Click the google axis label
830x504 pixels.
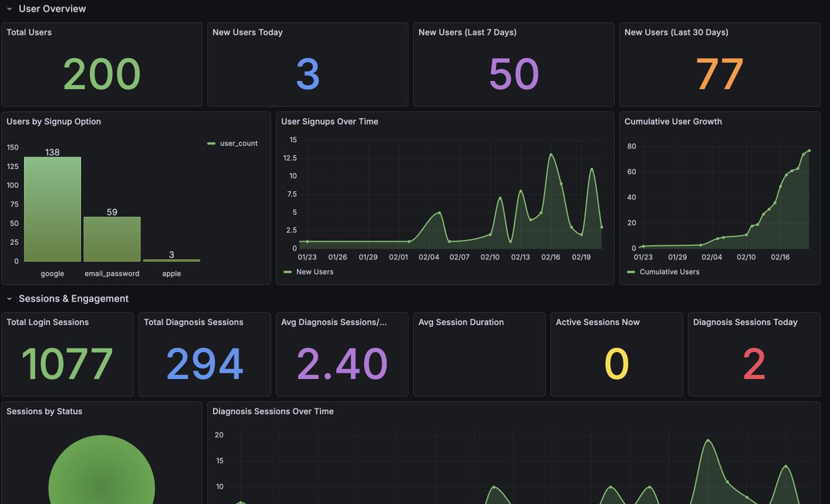click(53, 274)
